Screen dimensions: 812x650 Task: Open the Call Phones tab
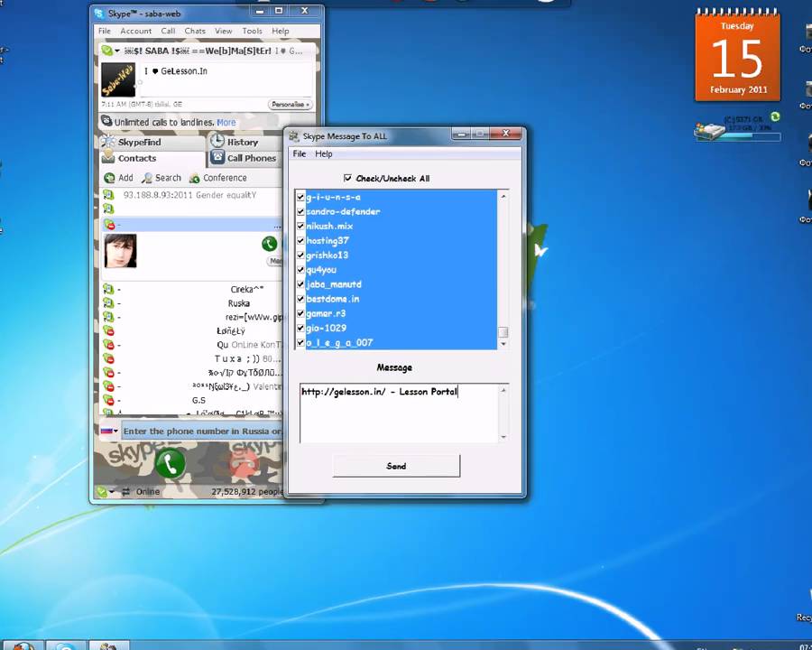245,158
